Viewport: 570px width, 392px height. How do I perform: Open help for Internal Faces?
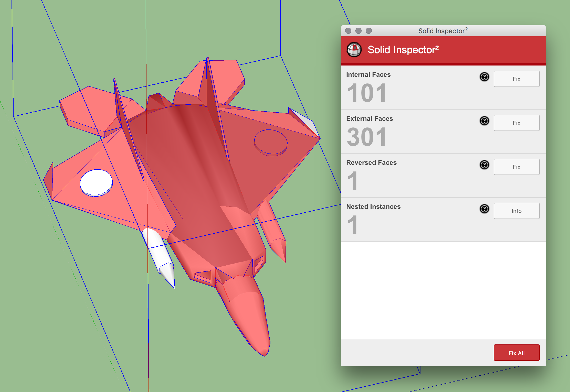(x=484, y=77)
